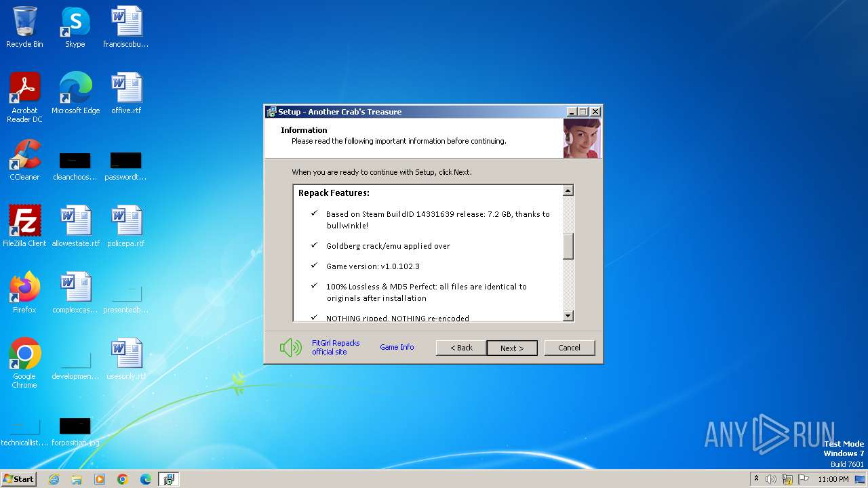The height and width of the screenshot is (488, 868).
Task: Launch Skype from the desktop
Action: (75, 27)
